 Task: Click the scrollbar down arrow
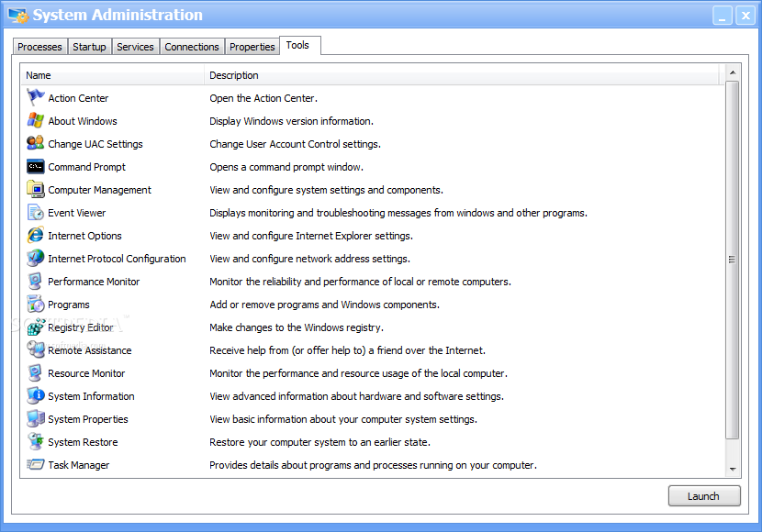[x=733, y=470]
